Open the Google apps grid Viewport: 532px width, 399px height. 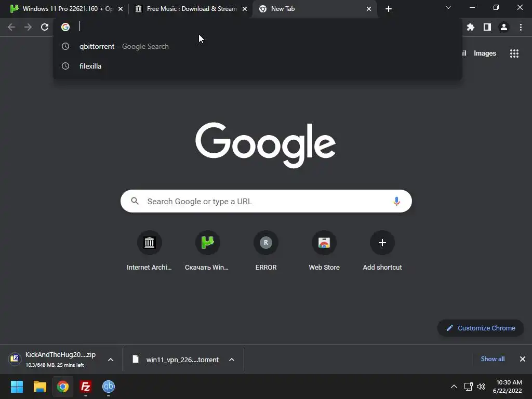(x=514, y=54)
